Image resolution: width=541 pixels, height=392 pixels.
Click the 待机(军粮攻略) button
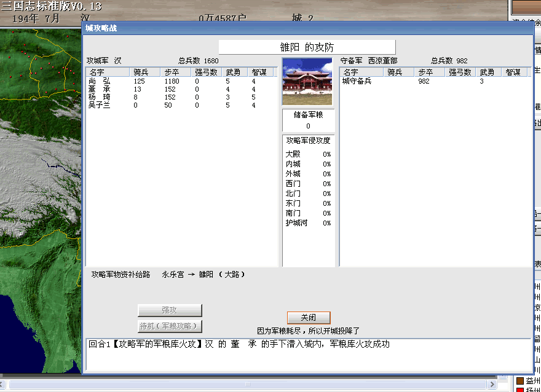tap(170, 326)
